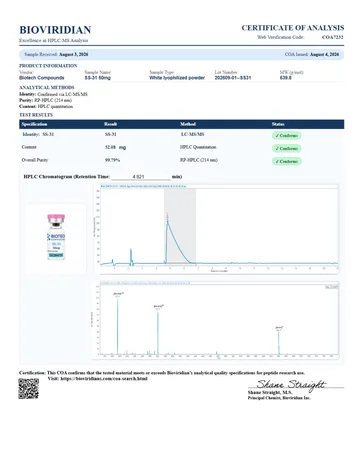Image resolution: width=360 pixels, height=466 pixels.
Task: Click the Result column header
Action: 110,124
